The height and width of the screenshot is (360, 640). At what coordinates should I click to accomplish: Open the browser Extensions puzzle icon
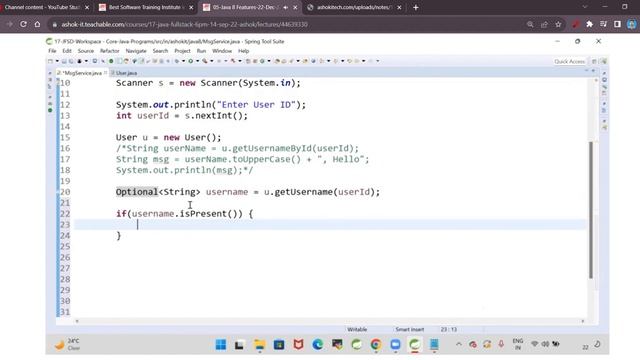click(x=589, y=24)
